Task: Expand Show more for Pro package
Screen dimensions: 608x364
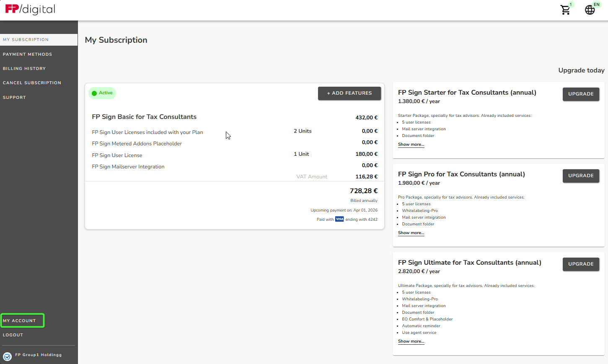Action: tap(411, 233)
